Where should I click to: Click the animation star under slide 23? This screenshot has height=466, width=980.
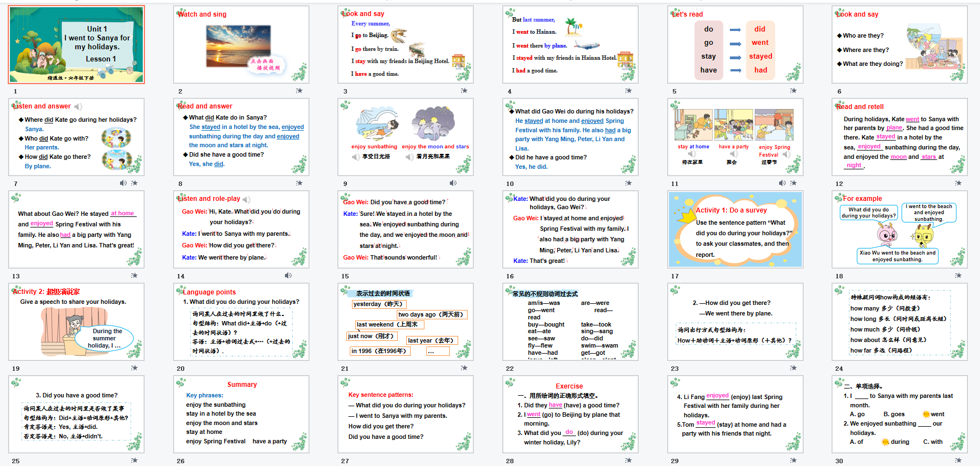point(793,367)
